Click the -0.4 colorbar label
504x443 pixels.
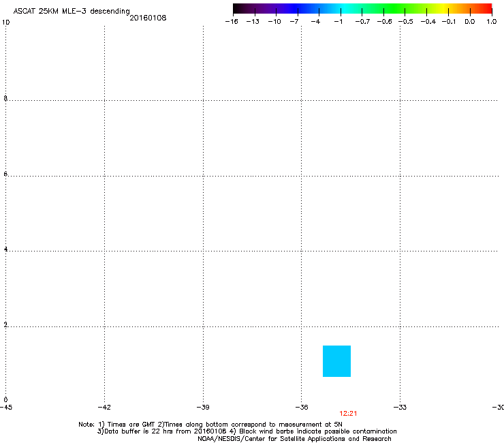pyautogui.click(x=428, y=22)
